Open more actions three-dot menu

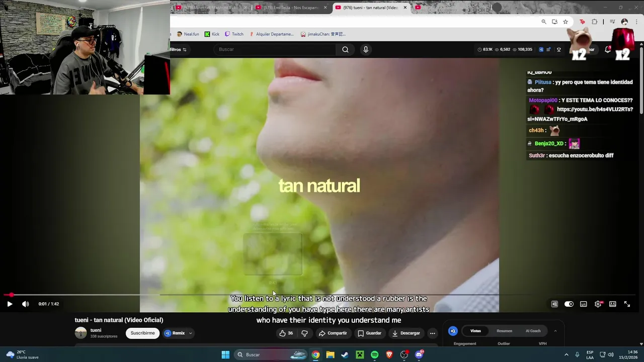tap(433, 333)
